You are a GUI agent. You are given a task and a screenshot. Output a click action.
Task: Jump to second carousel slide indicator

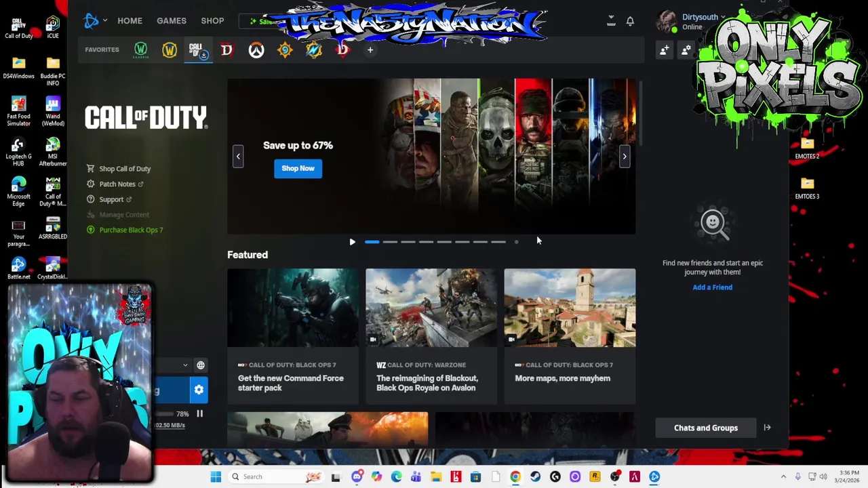[390, 242]
